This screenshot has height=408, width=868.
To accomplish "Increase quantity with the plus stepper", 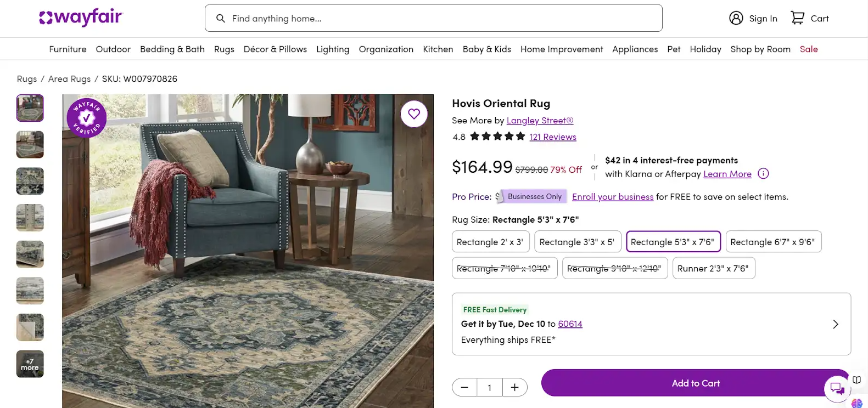I will pyautogui.click(x=515, y=387).
